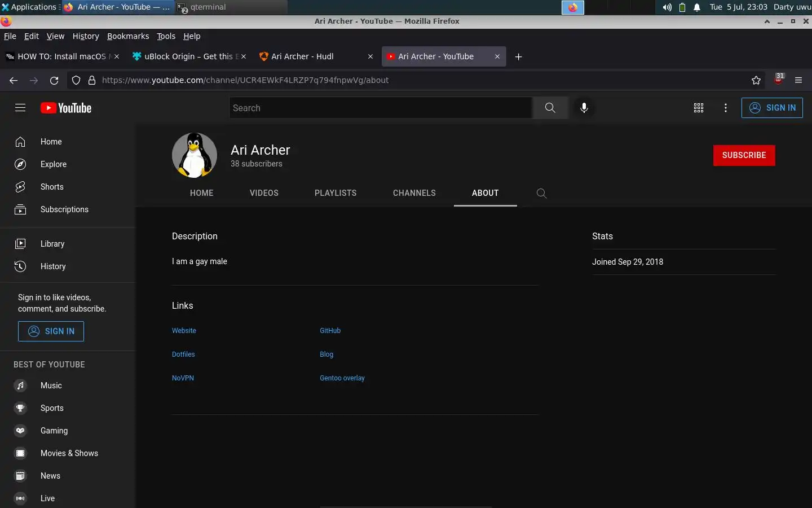Click the red SUBSCRIBE button
This screenshot has height=508, width=812.
(x=744, y=155)
